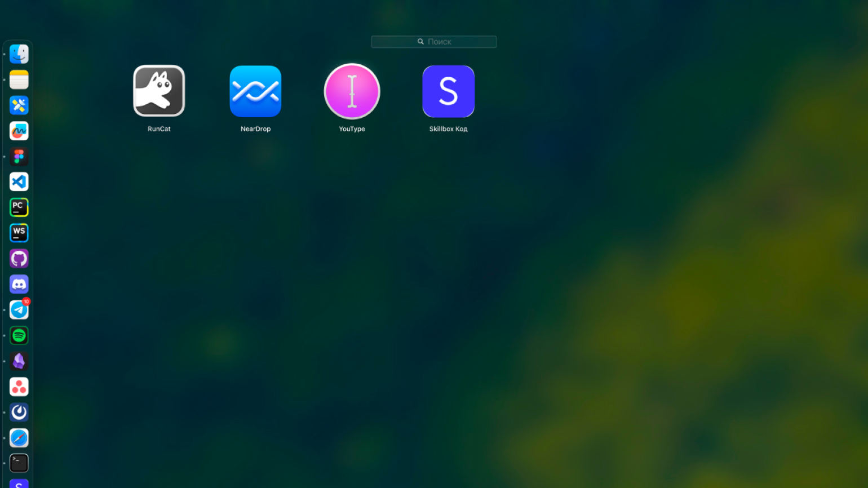868x488 pixels.
Task: Focus the Поиск search field in Launchpad
Action: click(434, 42)
